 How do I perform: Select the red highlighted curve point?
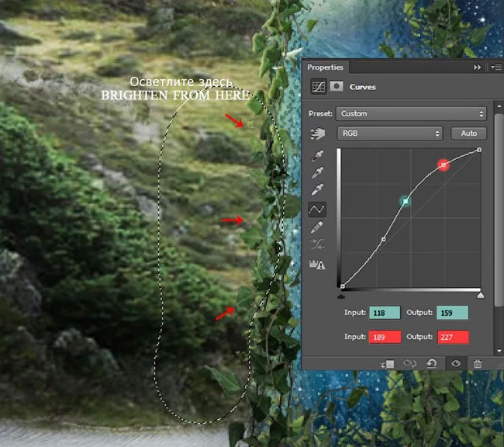pyautogui.click(x=444, y=165)
